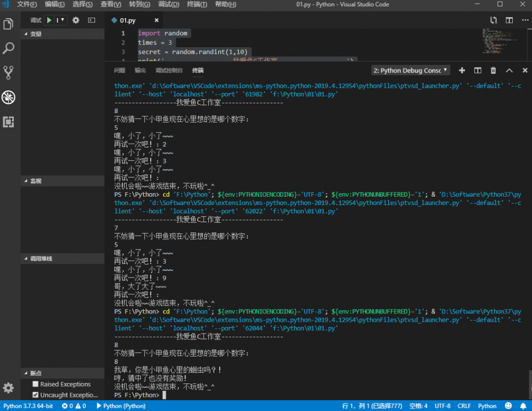Image resolution: width=532 pixels, height=411 pixels.
Task: Split the editor to the right
Action: (x=509, y=20)
